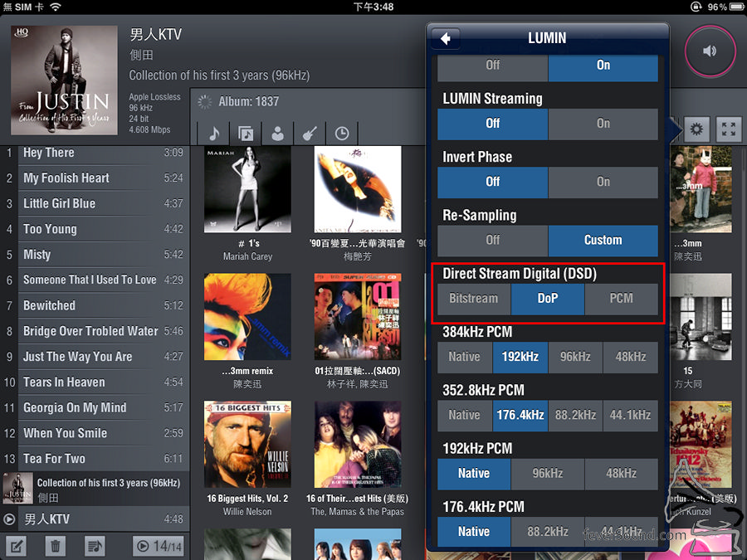Set 176.4kHz PCM to 88.2kHz
This screenshot has height=560, width=747.
coord(548,532)
